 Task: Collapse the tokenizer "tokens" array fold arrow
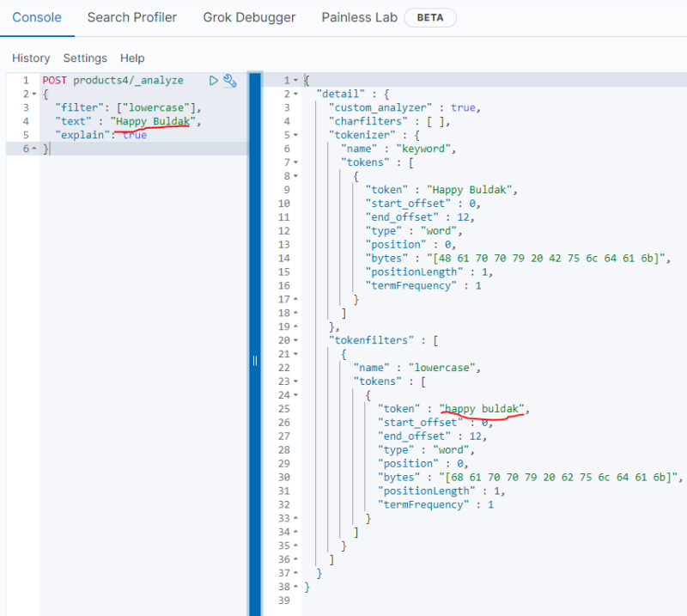click(x=295, y=162)
